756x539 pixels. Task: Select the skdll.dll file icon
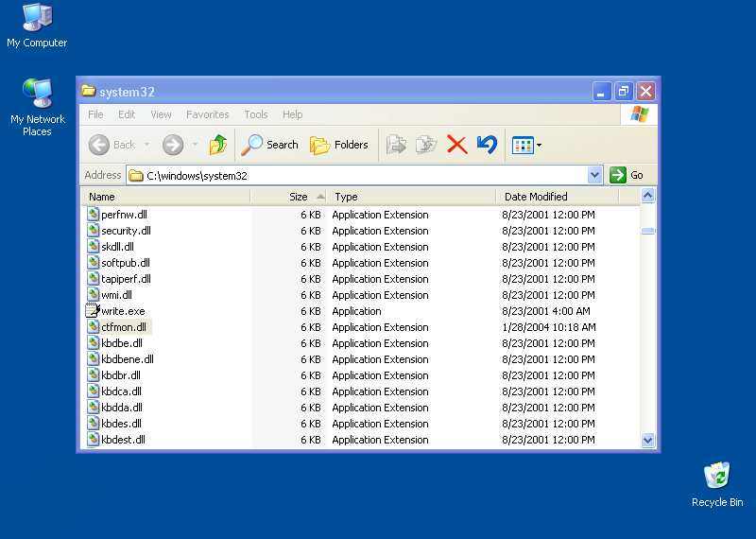[x=93, y=247]
